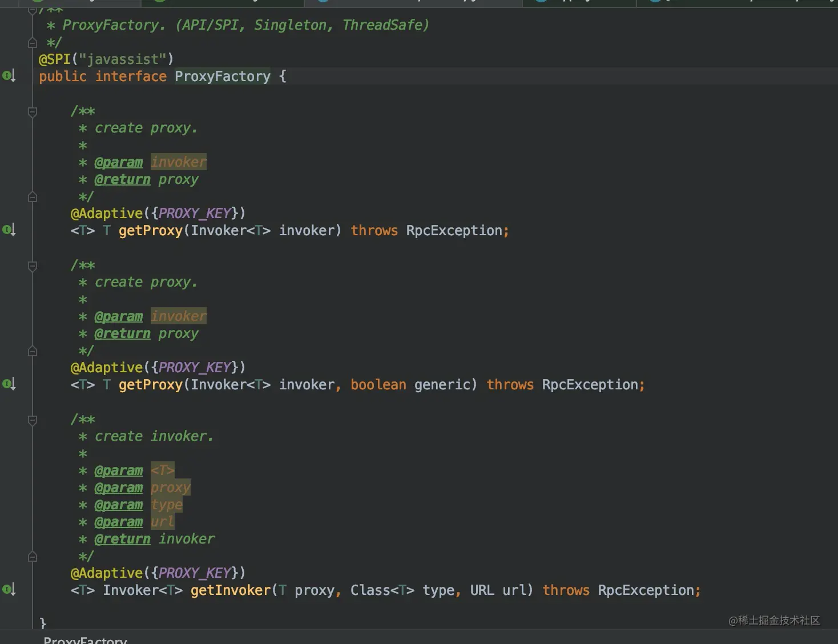Image resolution: width=838 pixels, height=644 pixels.
Task: Collapse the ProxyFactory class comment at its closing marker
Action: 33,43
